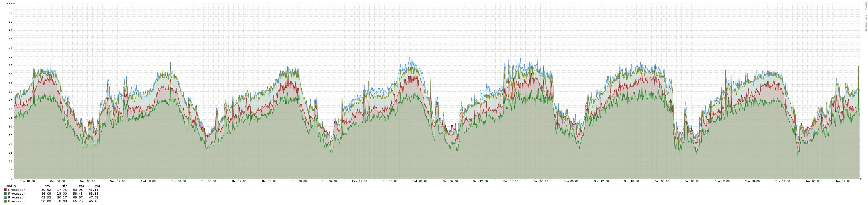Select the Now value 50.08
Image resolution: width=868 pixels, height=205 pixels.
46,201
